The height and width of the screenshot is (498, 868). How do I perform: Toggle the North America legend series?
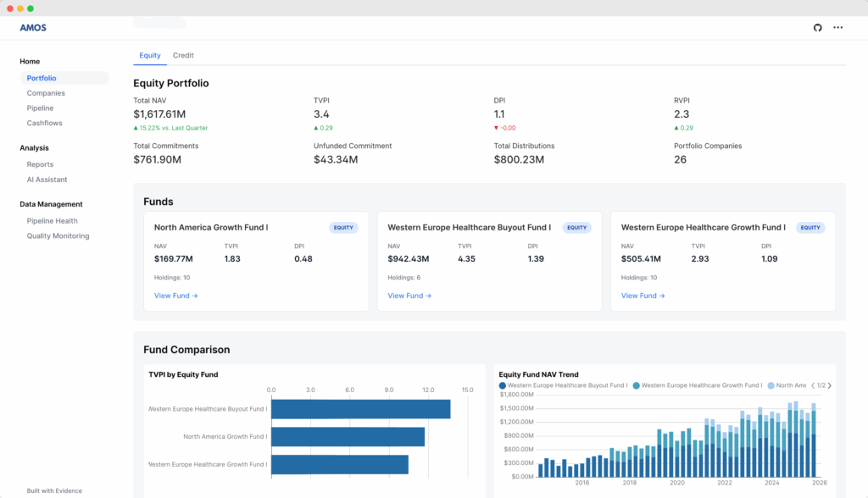tap(787, 385)
